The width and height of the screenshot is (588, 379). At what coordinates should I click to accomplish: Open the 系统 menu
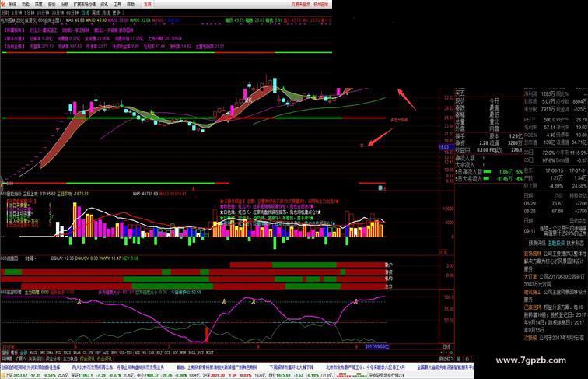12,5
